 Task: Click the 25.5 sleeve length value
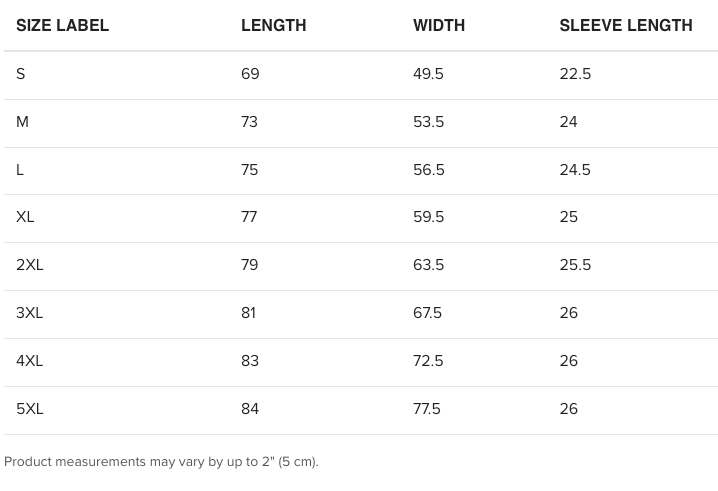(575, 265)
